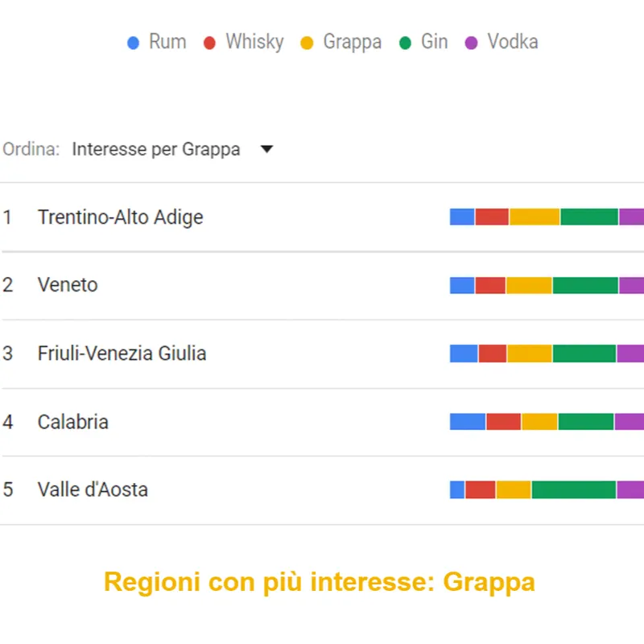Click Veneto's green Gin bar segment
The height and width of the screenshot is (644, 644).
(x=585, y=285)
